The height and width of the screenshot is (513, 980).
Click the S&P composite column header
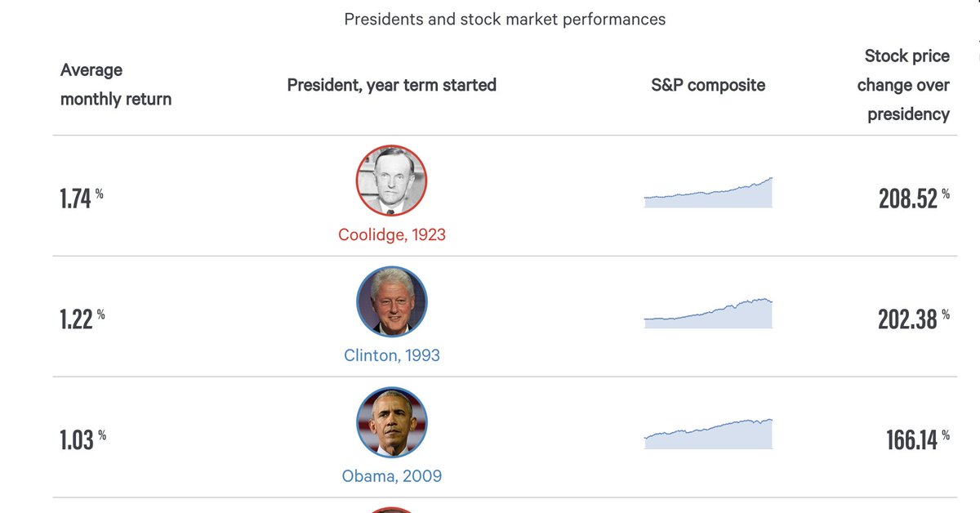(x=708, y=85)
